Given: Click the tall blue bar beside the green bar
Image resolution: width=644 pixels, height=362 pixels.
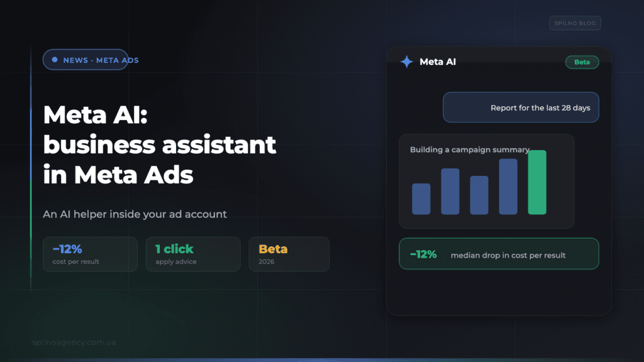Looking at the screenshot, I should 508,187.
